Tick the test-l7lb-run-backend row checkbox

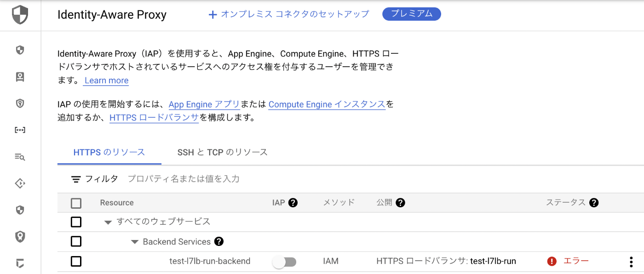pos(76,261)
